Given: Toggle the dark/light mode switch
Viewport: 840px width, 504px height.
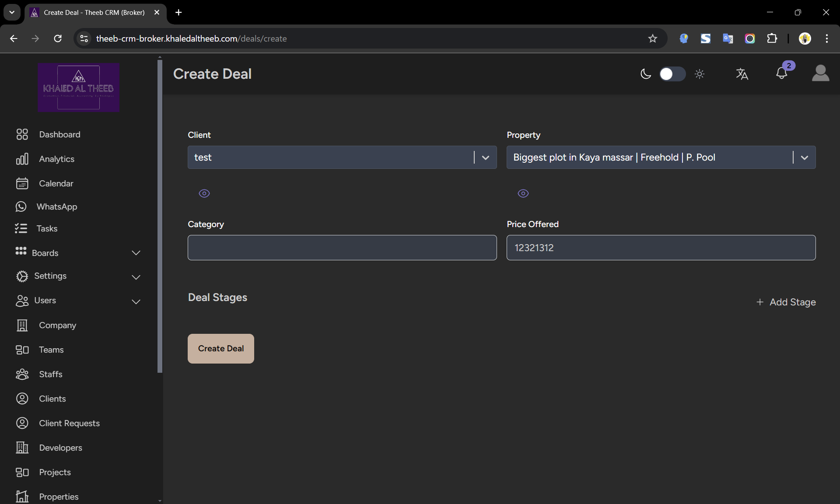Looking at the screenshot, I should point(672,74).
